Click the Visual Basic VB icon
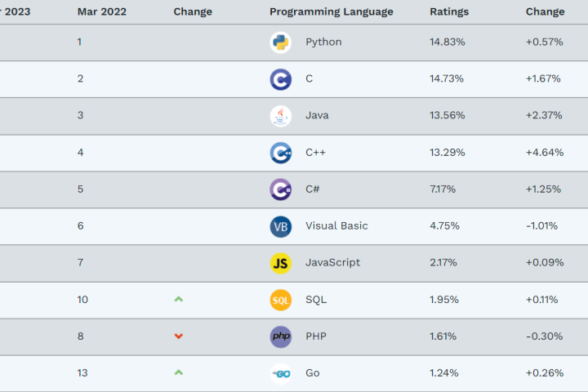Viewport: 588px width, 392px height. pyautogui.click(x=280, y=226)
